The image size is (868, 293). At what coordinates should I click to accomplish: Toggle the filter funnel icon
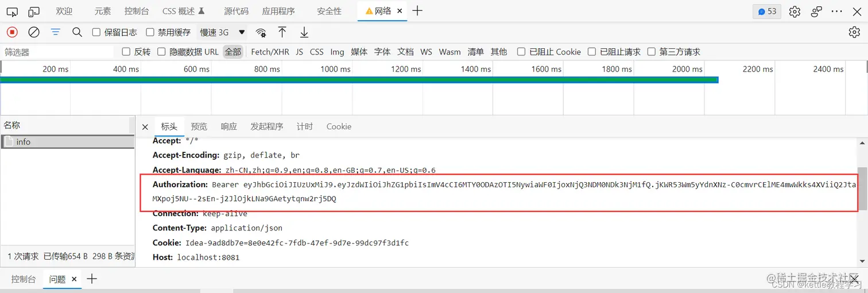56,32
